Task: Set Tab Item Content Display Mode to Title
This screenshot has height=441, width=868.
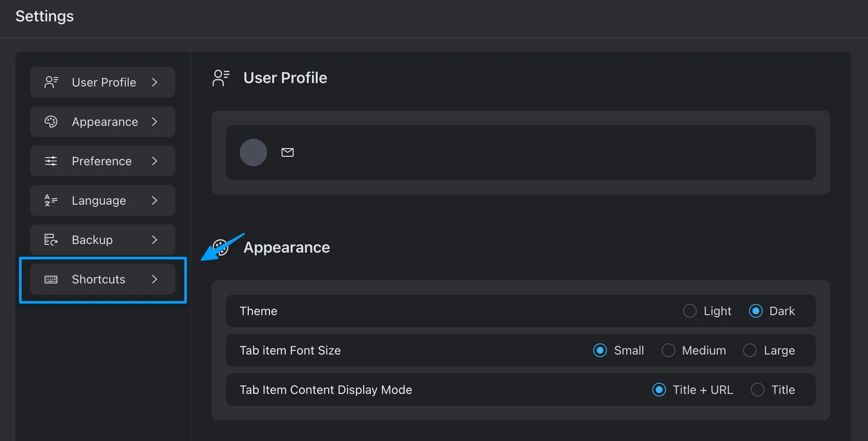Action: (758, 390)
